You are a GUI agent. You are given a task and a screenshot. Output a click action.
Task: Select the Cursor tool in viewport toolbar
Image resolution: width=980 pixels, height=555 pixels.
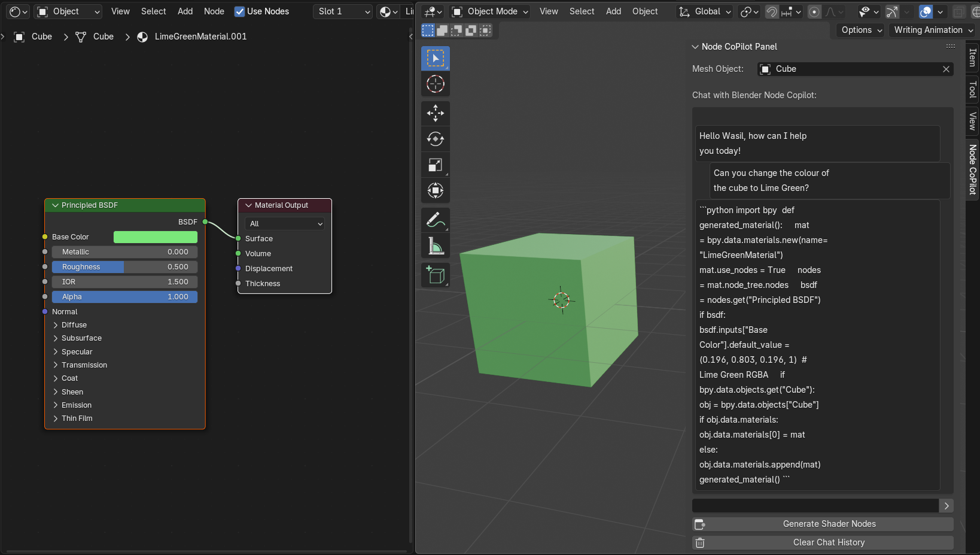coord(435,84)
